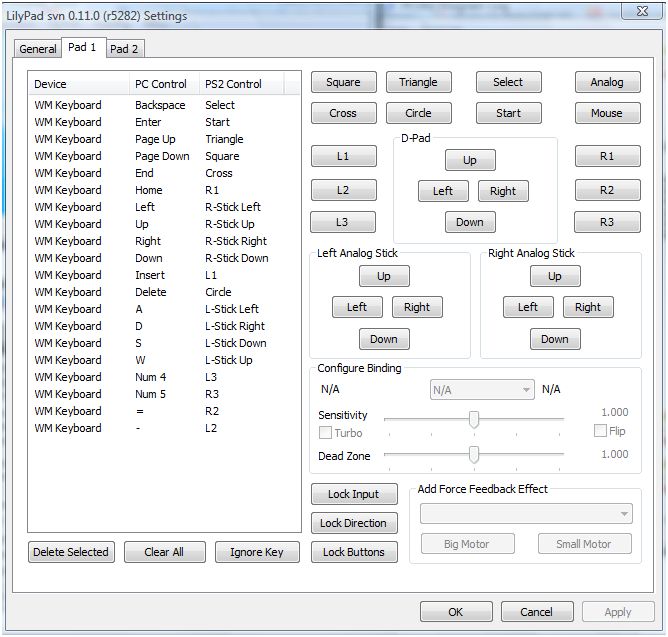Click Right Analog Stick Up button
Screen dimensions: 668x637
[555, 276]
